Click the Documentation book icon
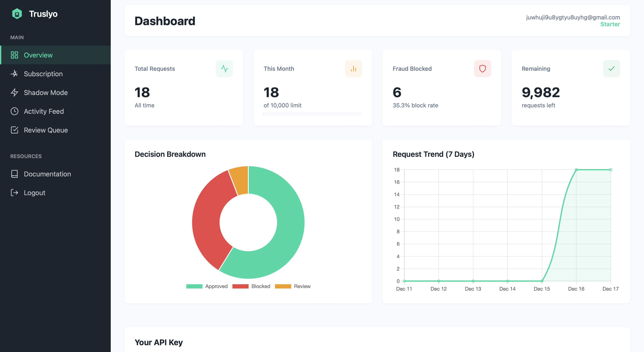 (x=14, y=174)
